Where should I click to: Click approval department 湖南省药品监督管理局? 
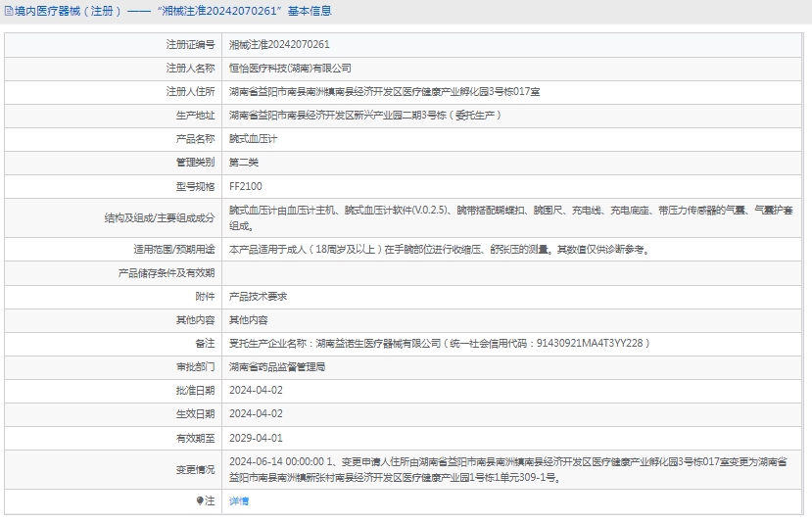coord(277,366)
